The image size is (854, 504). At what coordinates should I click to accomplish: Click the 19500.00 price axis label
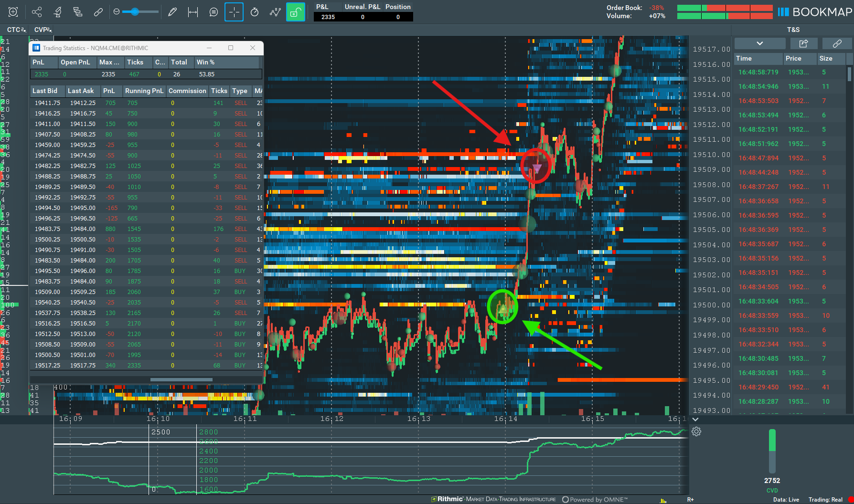point(712,305)
